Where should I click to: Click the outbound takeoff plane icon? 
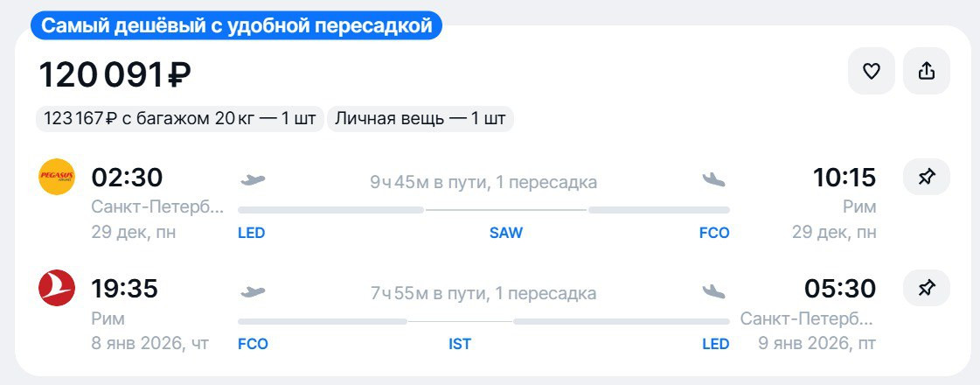pyautogui.click(x=253, y=180)
